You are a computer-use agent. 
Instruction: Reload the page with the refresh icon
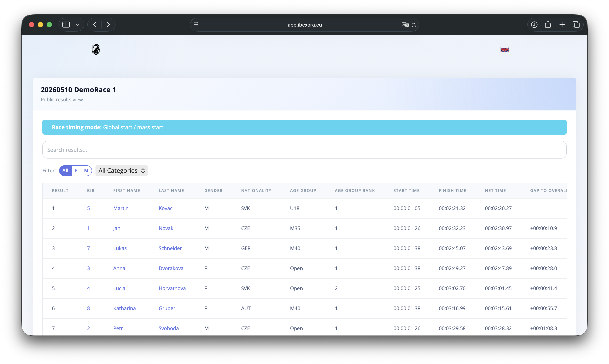(x=414, y=25)
